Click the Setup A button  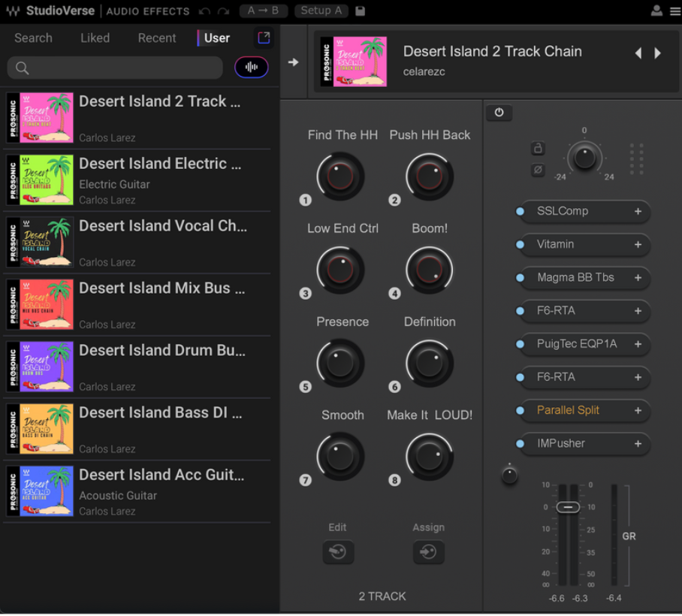(x=321, y=11)
